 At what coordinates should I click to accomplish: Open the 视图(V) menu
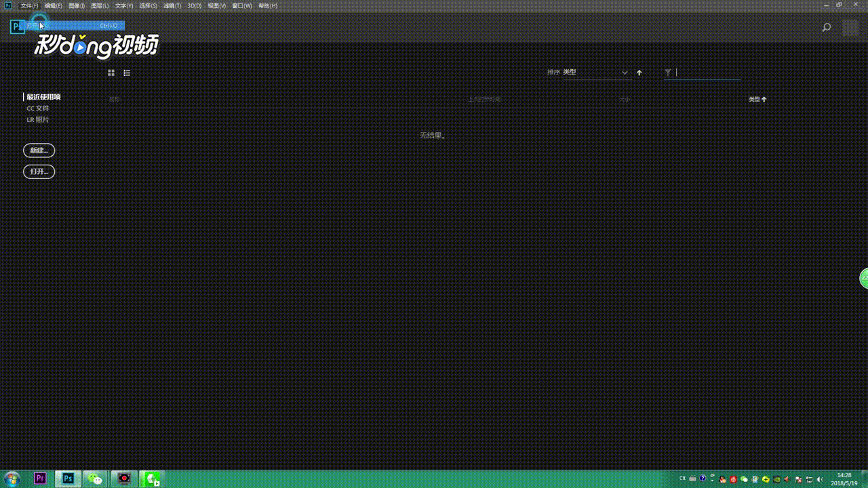(217, 5)
